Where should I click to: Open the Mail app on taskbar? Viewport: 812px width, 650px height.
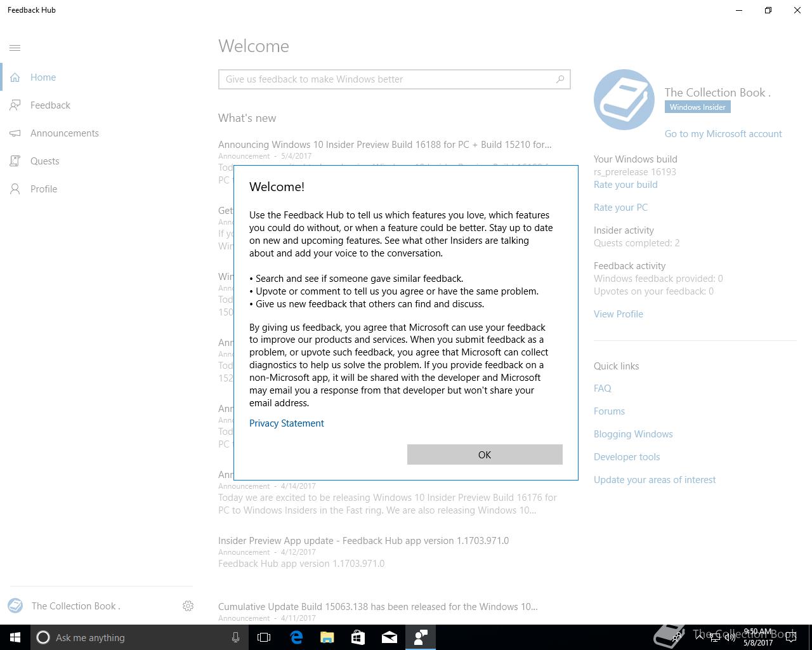pyautogui.click(x=390, y=637)
